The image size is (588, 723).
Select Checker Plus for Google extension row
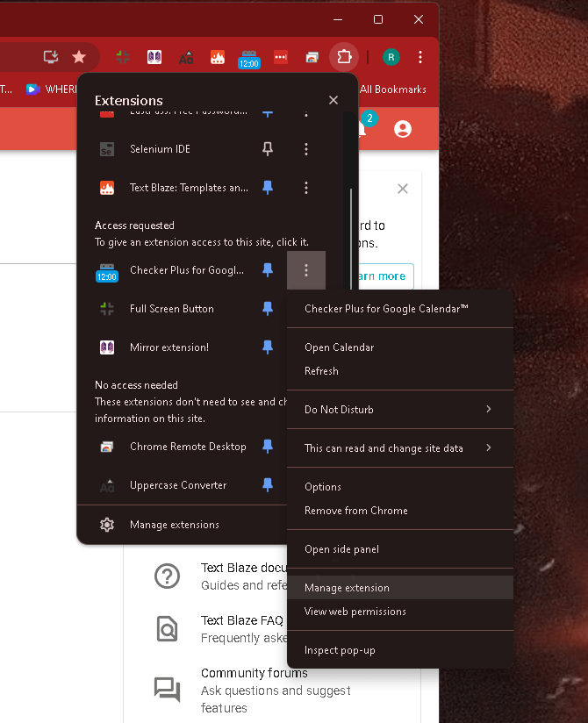pyautogui.click(x=187, y=270)
